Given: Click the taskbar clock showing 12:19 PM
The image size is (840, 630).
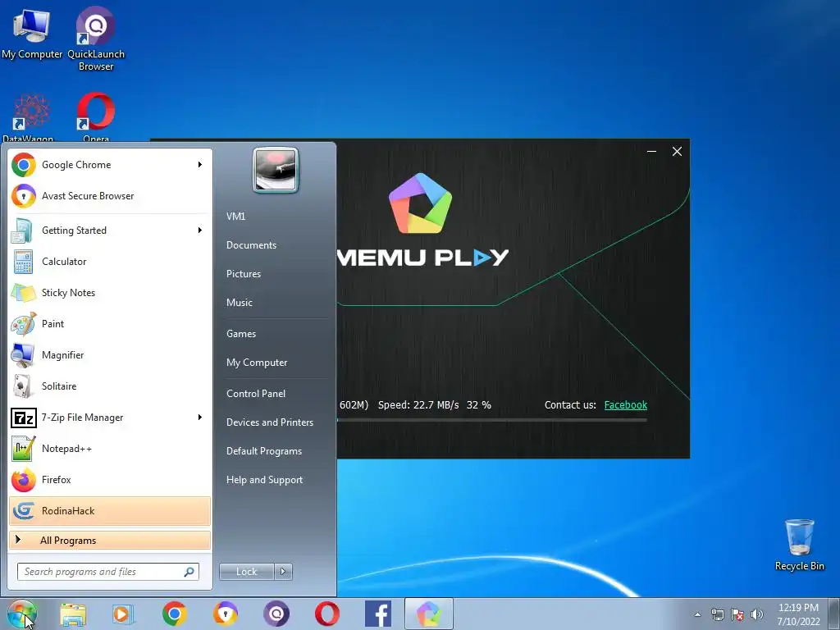Looking at the screenshot, I should coord(798,614).
